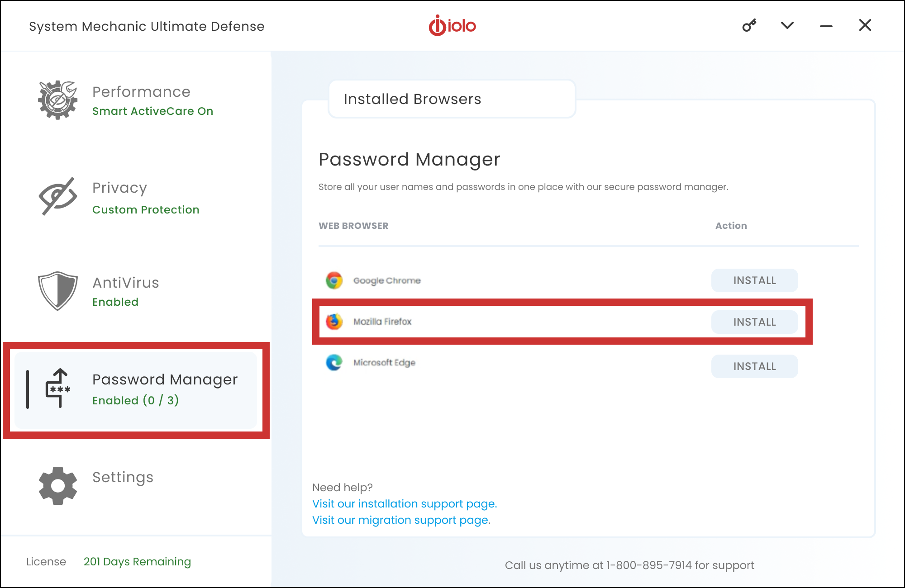905x588 pixels.
Task: Click the Need help? text
Action: (x=343, y=488)
